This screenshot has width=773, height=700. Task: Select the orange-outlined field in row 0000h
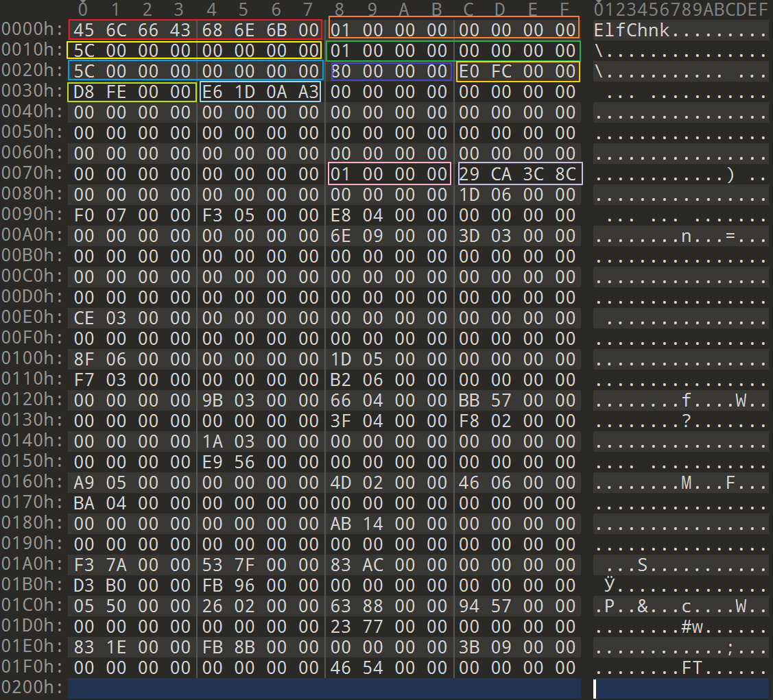(x=453, y=28)
